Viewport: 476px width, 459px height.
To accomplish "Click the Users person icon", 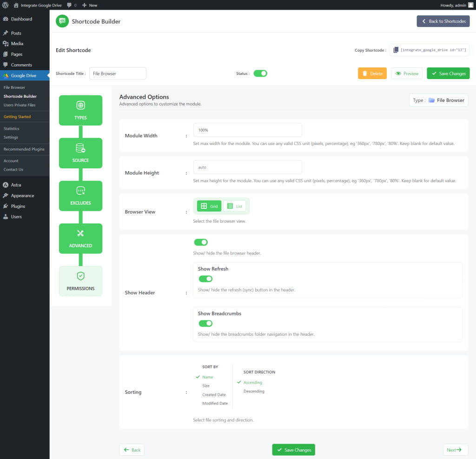I will (6, 217).
